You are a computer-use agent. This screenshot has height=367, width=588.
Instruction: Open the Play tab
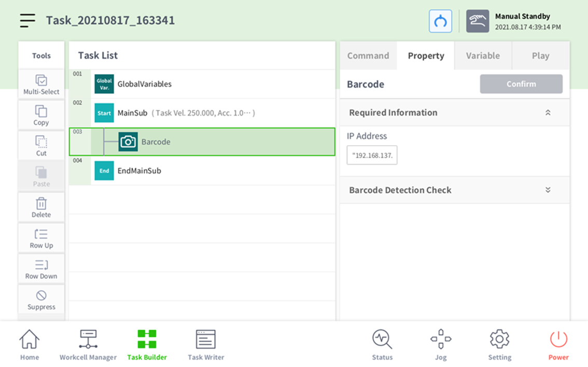pos(540,56)
